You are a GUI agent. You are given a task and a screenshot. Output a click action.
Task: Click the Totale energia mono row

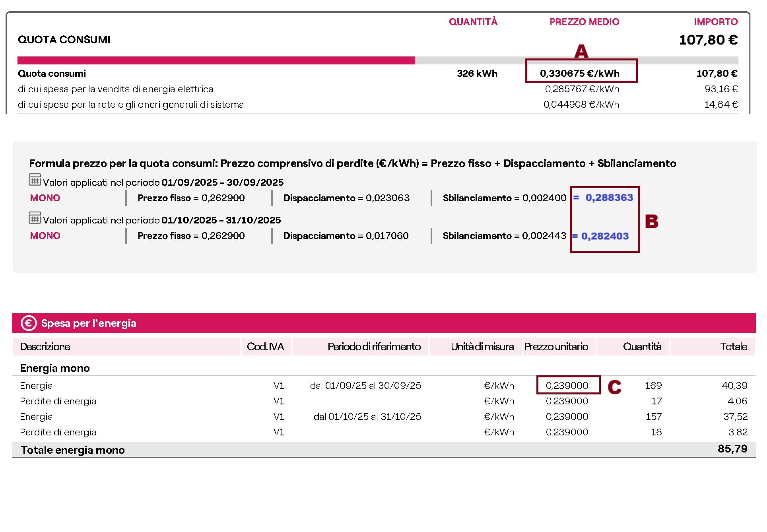pos(73,450)
